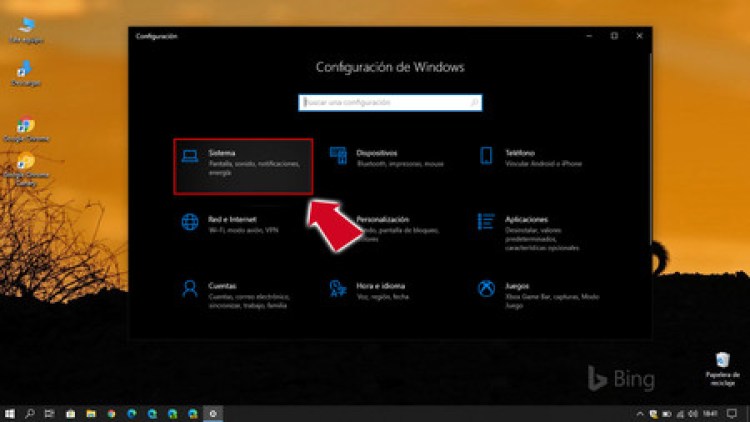This screenshot has width=750, height=422.
Task: Open Task View from the taskbar
Action: tap(50, 412)
